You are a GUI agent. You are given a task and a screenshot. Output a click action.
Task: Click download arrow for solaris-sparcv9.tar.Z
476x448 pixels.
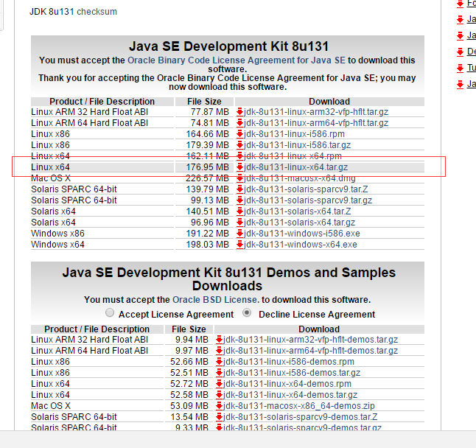239,189
